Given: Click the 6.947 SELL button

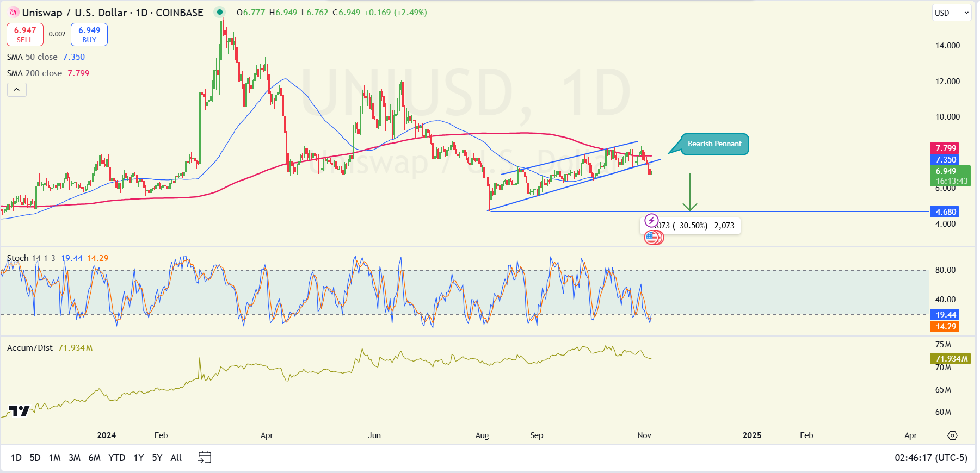Looking at the screenshot, I should tap(25, 35).
